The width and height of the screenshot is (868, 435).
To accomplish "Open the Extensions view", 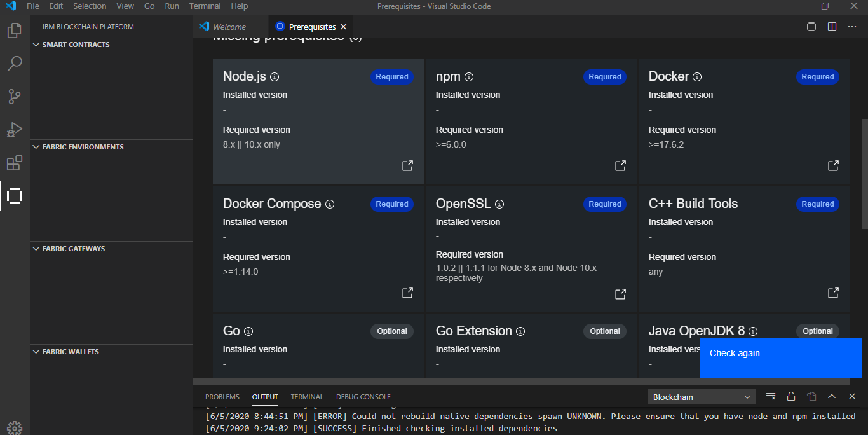I will pyautogui.click(x=14, y=163).
